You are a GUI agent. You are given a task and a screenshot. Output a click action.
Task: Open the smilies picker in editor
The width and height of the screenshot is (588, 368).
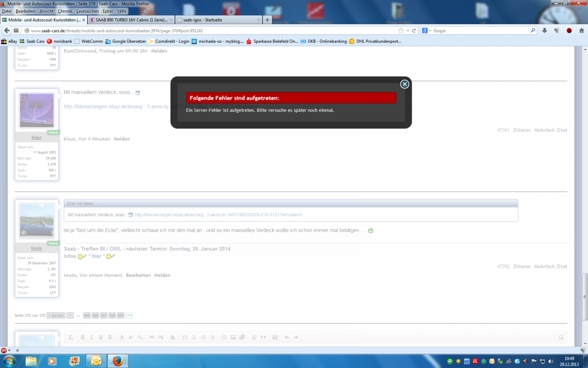click(x=224, y=337)
